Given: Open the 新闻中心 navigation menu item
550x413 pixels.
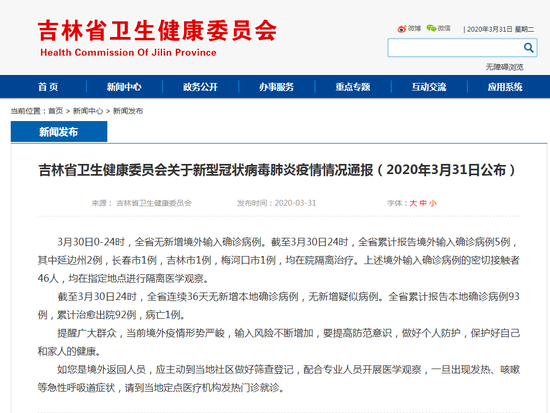Looking at the screenshot, I should tap(124, 87).
